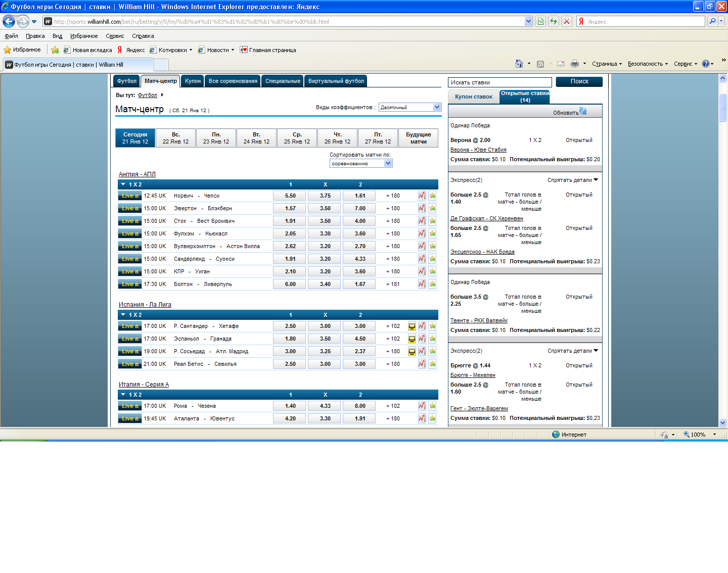Switch to the Купон ставок tab

click(473, 97)
